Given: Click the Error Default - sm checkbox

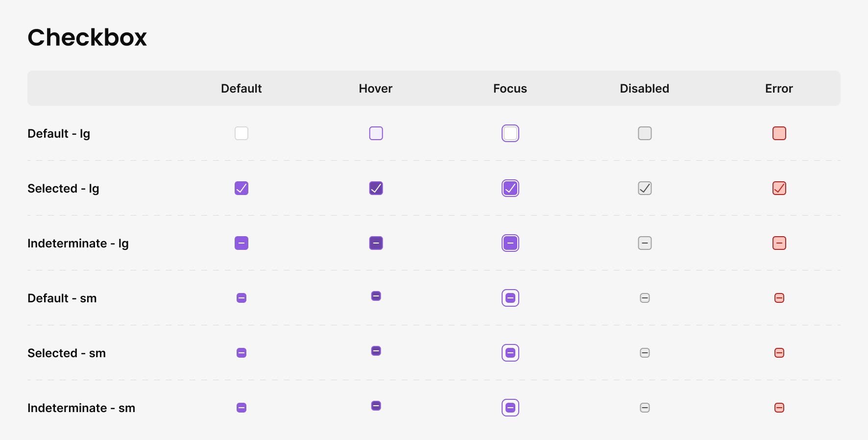Looking at the screenshot, I should pos(779,298).
